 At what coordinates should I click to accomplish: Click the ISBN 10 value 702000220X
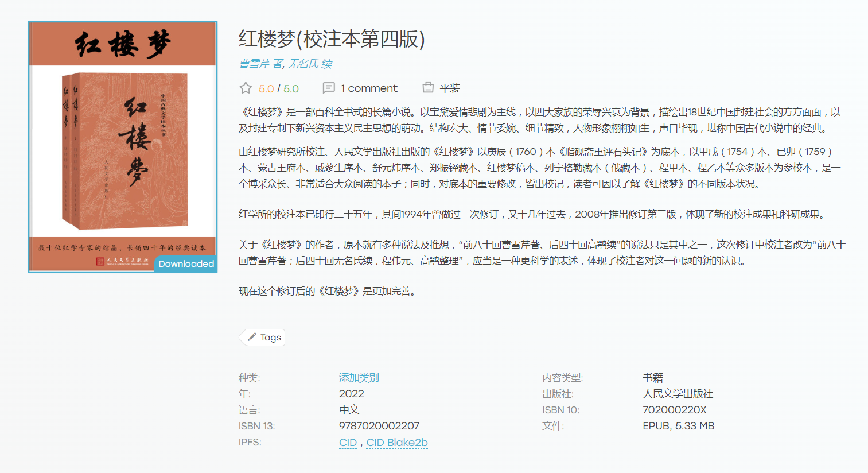(675, 410)
